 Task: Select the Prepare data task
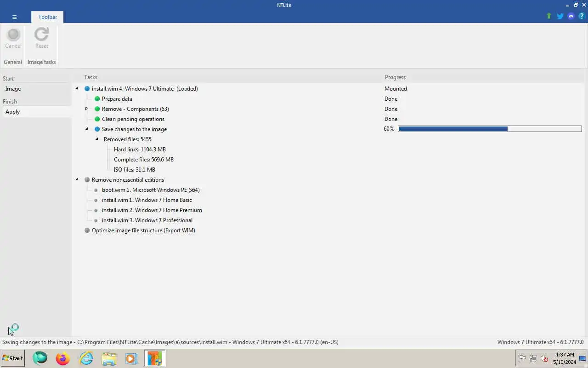tap(117, 99)
